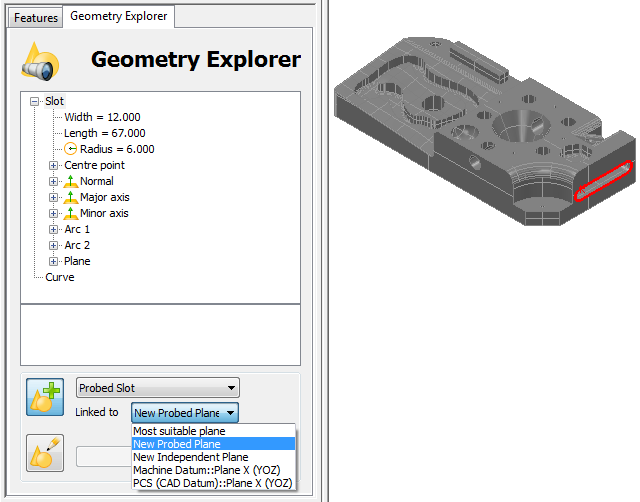
Task: Choose PCS (CAD Datum)::Plane X (YOZ) option
Action: (213, 483)
